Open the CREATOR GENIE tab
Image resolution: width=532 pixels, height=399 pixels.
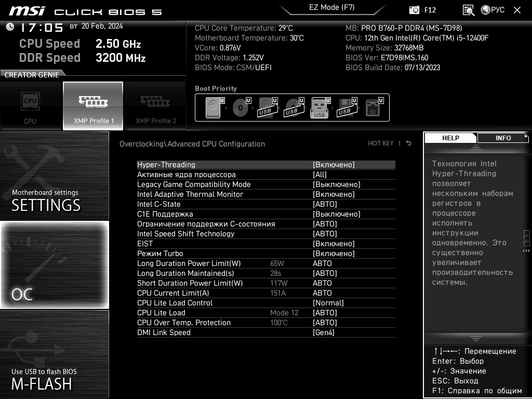pos(32,75)
